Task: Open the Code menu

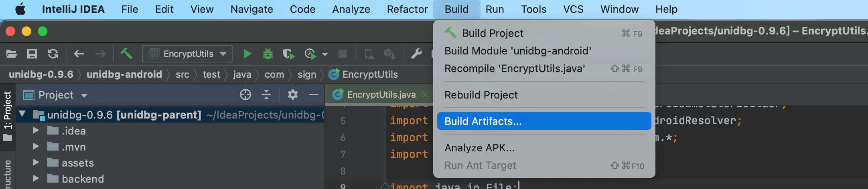Action: pos(302,9)
